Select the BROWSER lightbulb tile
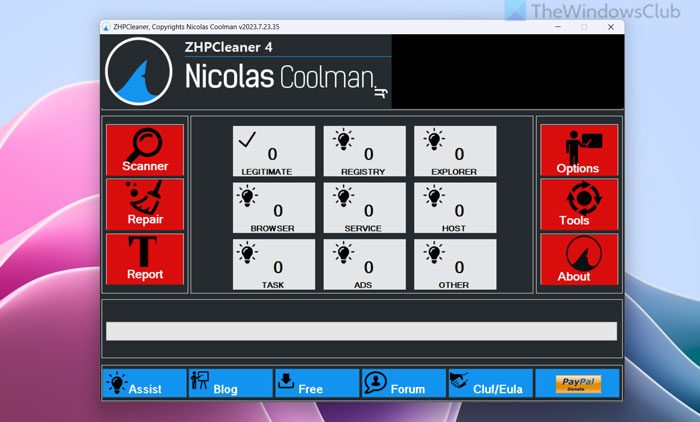This screenshot has height=422, width=700. [274, 208]
